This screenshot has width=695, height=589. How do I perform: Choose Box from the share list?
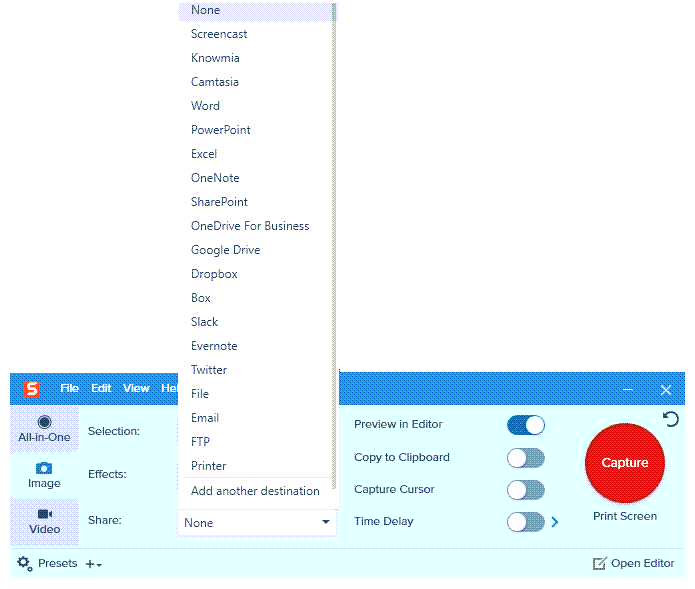click(255, 298)
